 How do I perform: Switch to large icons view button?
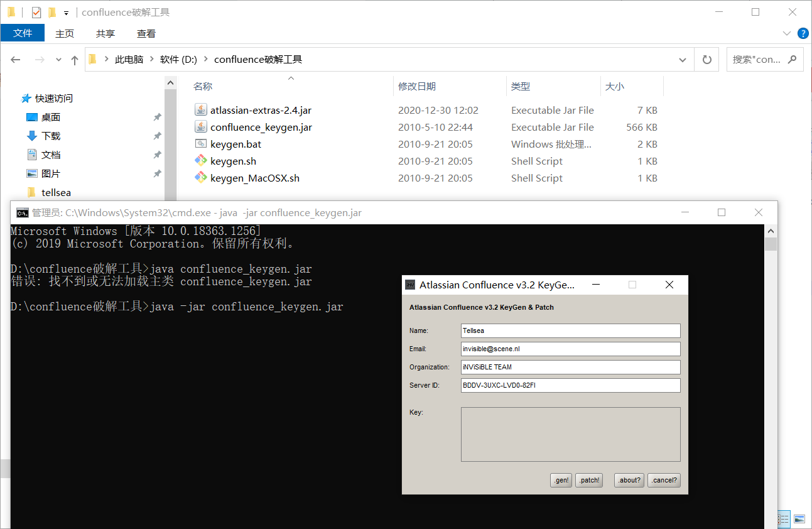799,519
